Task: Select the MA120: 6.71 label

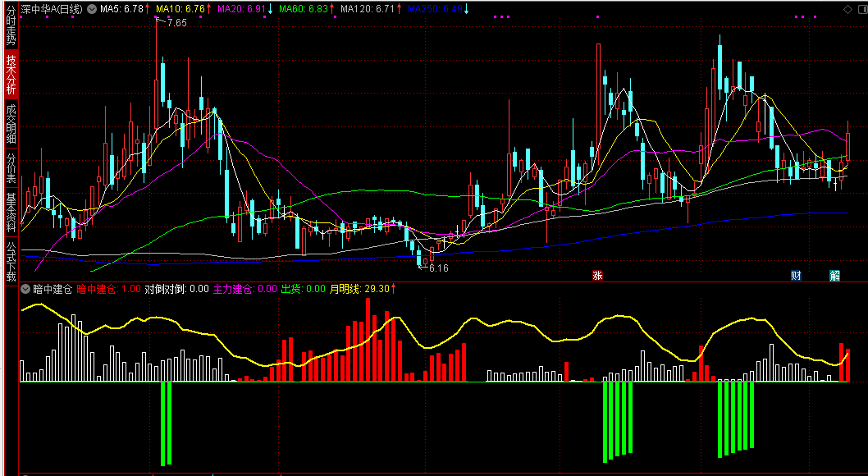Action: point(367,9)
